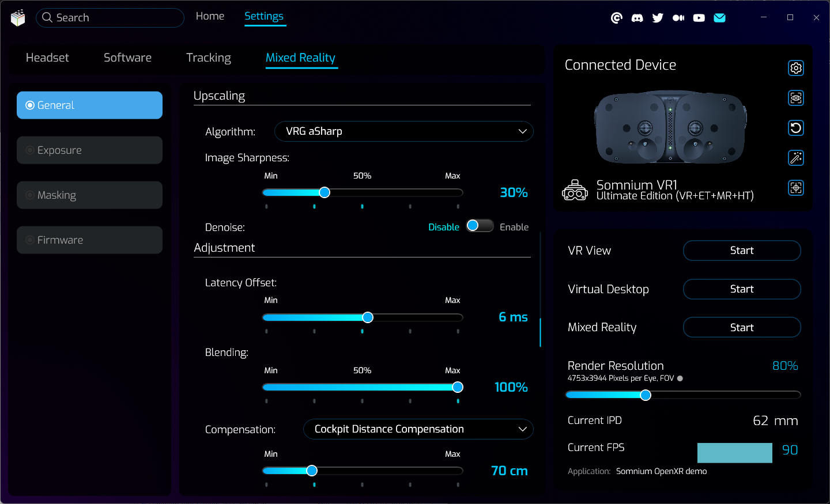The width and height of the screenshot is (830, 504).
Task: Open the Discord link icon
Action: point(637,18)
